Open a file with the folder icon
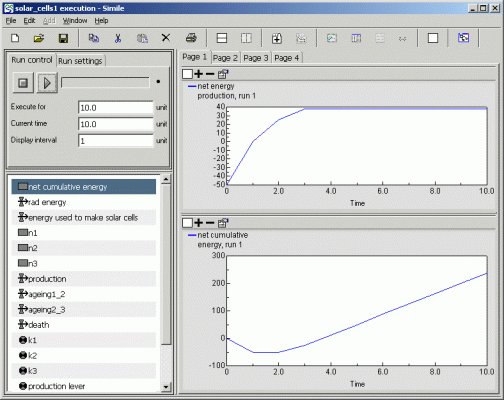 pos(39,38)
